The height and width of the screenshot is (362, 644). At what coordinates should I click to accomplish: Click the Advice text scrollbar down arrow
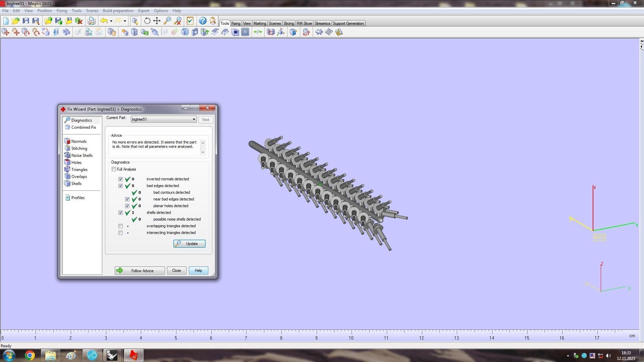(x=203, y=153)
